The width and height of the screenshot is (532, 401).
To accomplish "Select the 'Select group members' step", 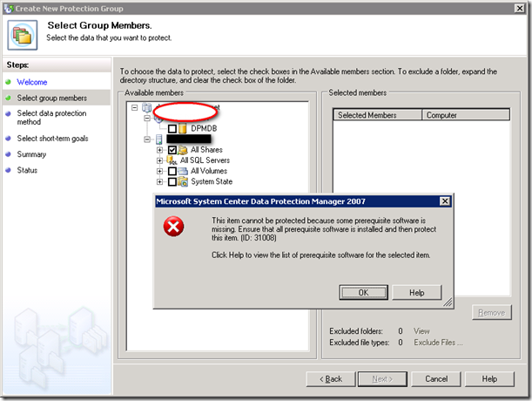I will (52, 98).
